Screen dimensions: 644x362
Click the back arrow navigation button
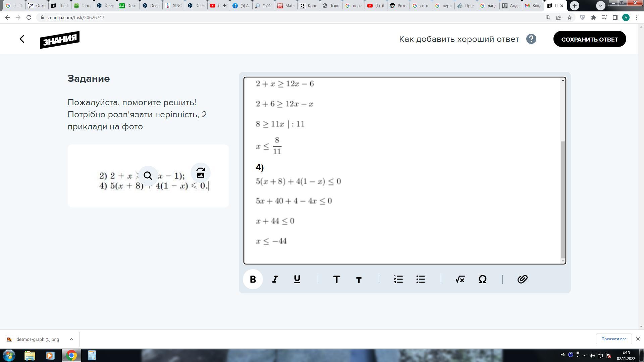[22, 39]
